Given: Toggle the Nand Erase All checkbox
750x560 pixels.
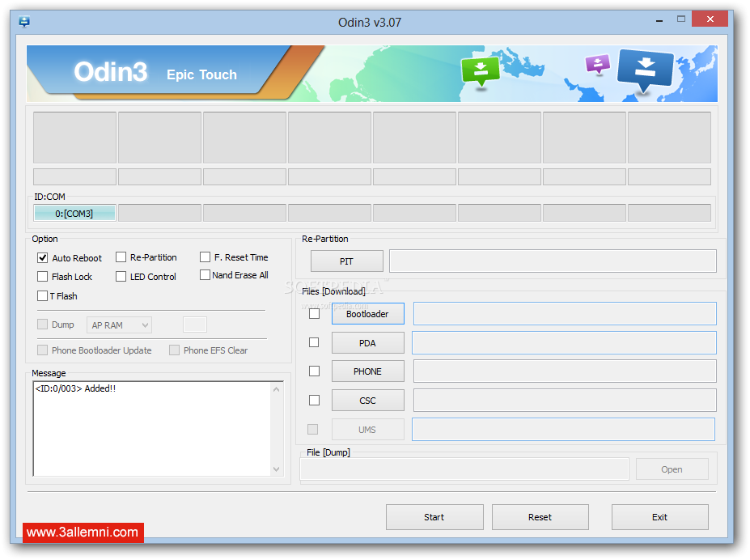Looking at the screenshot, I should pyautogui.click(x=206, y=275).
